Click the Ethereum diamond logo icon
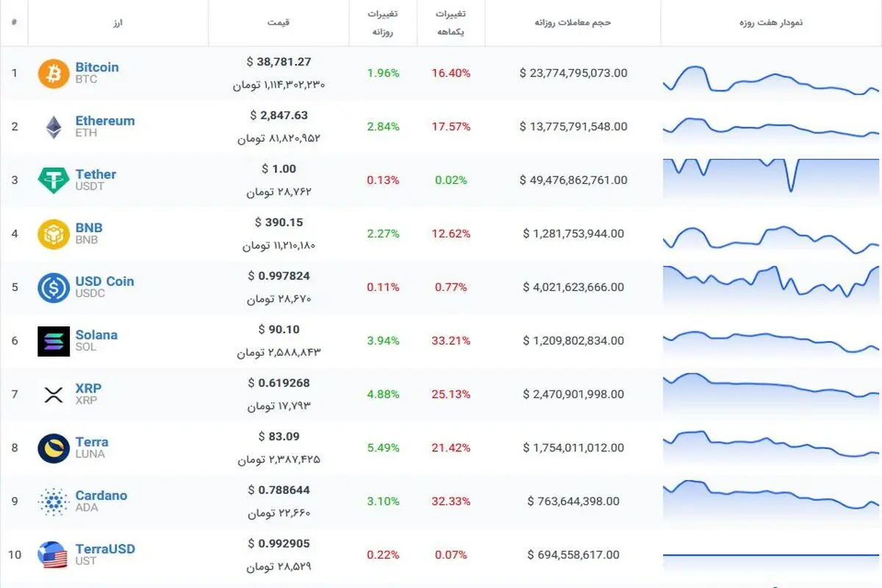The height and width of the screenshot is (588, 882). 54,127
